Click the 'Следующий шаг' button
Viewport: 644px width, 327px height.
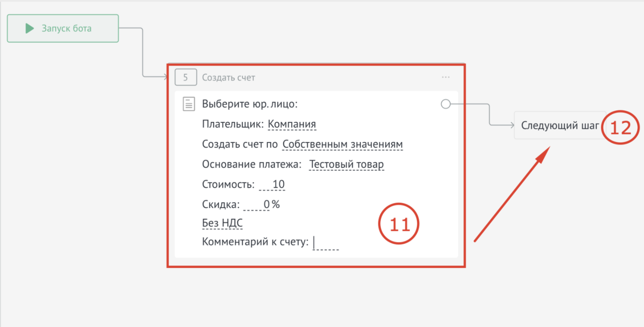coord(559,125)
